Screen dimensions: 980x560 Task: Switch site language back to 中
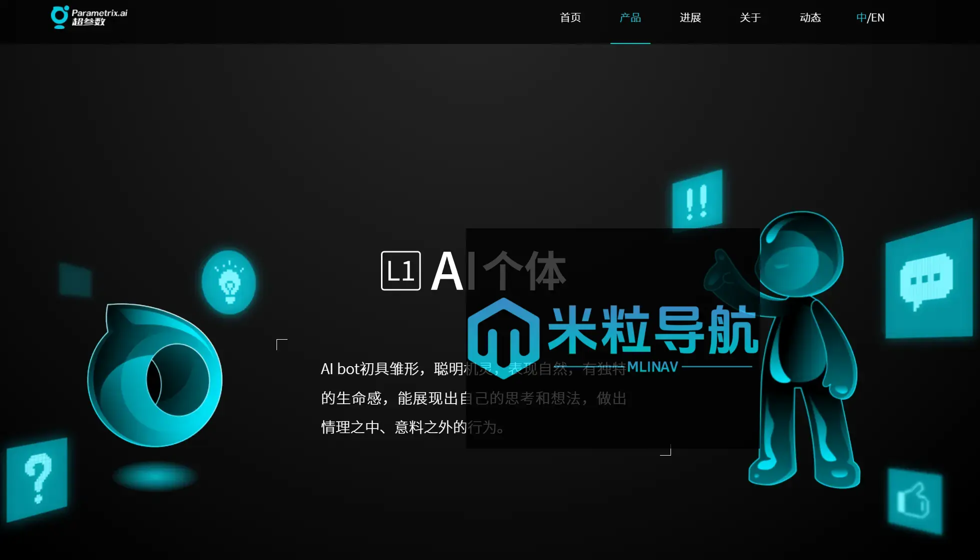[x=861, y=17]
